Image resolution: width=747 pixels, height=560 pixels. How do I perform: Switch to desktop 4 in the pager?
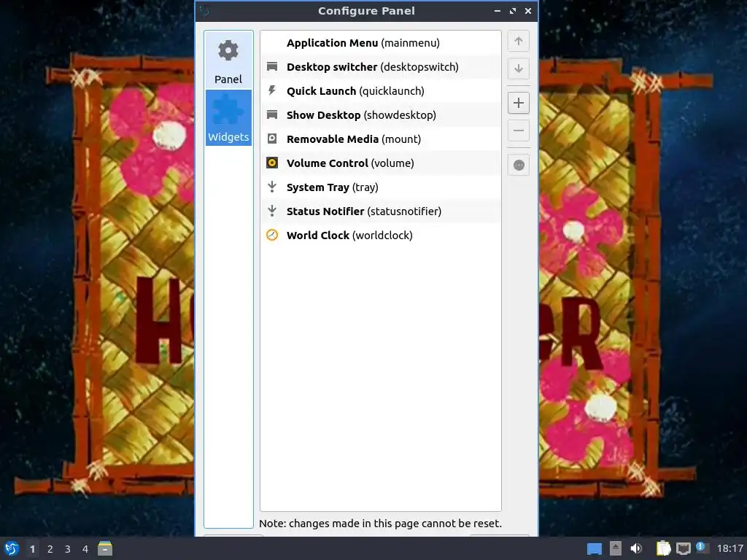tap(85, 549)
